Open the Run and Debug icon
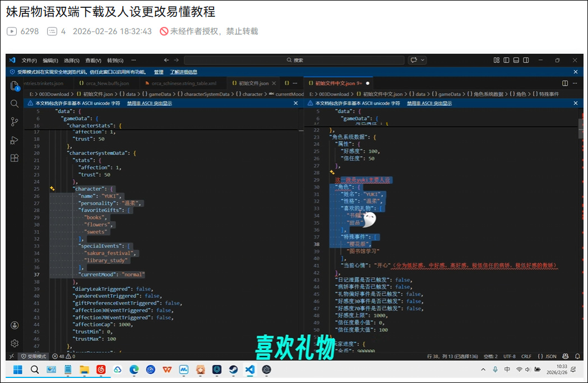 [x=15, y=140]
